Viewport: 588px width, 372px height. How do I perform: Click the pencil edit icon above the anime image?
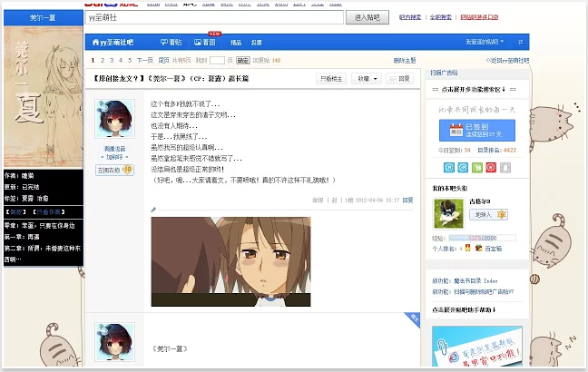tap(153, 210)
